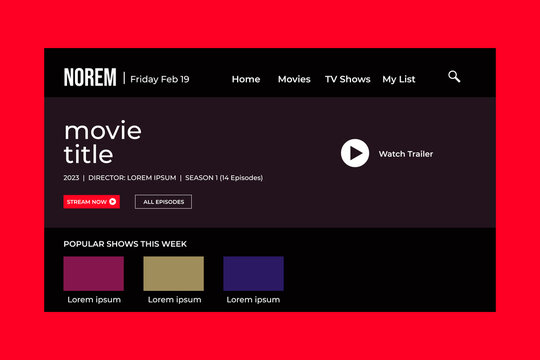Click the Watch Trailer label
Image resolution: width=540 pixels, height=360 pixels.
406,154
